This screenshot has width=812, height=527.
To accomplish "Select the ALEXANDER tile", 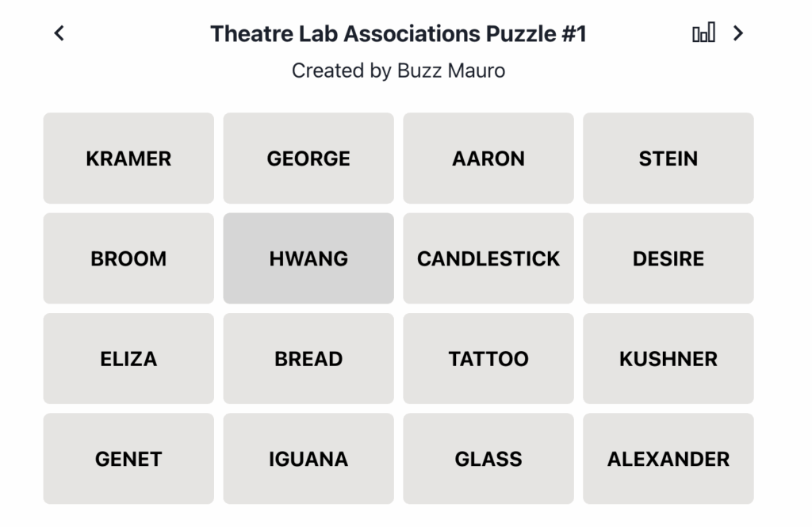I will 668,459.
